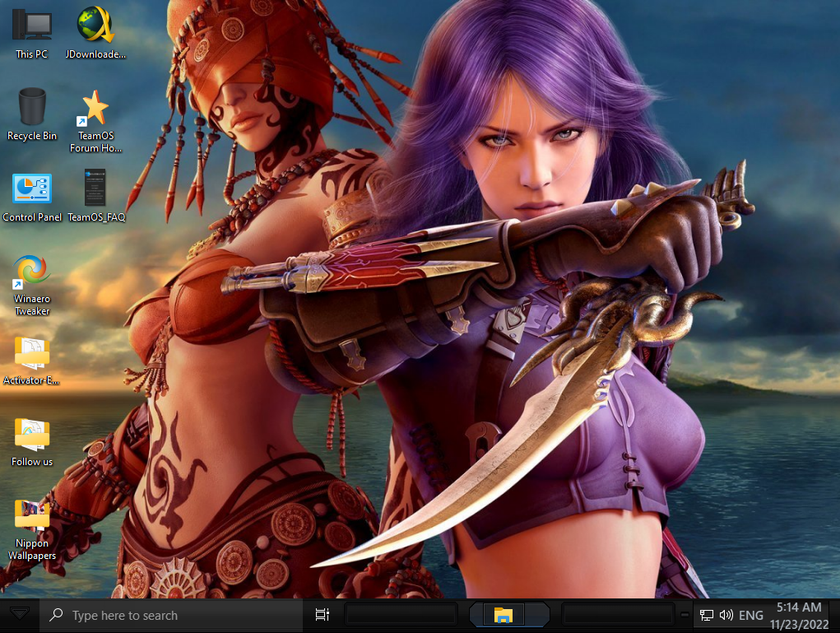Open the network icon in system tray

707,616
